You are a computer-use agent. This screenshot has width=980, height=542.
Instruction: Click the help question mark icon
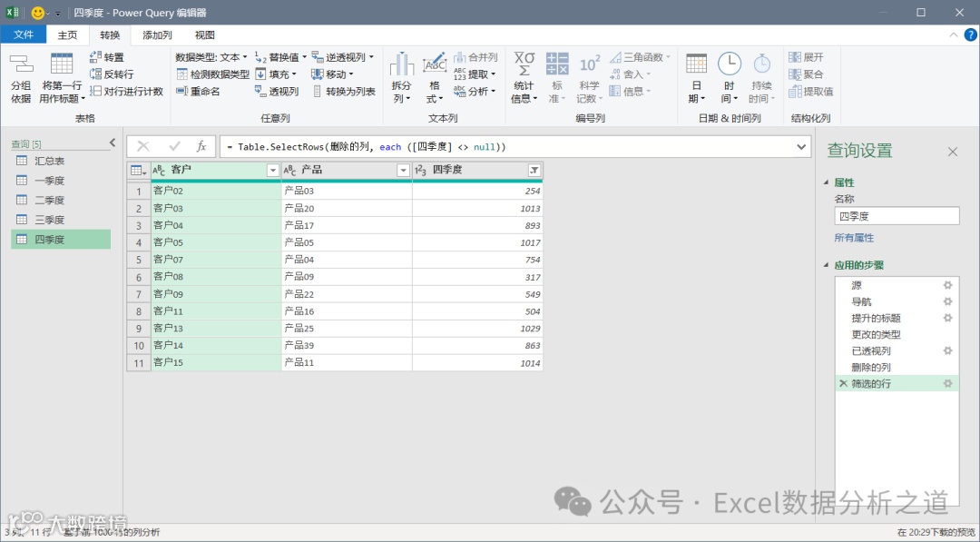tap(971, 35)
